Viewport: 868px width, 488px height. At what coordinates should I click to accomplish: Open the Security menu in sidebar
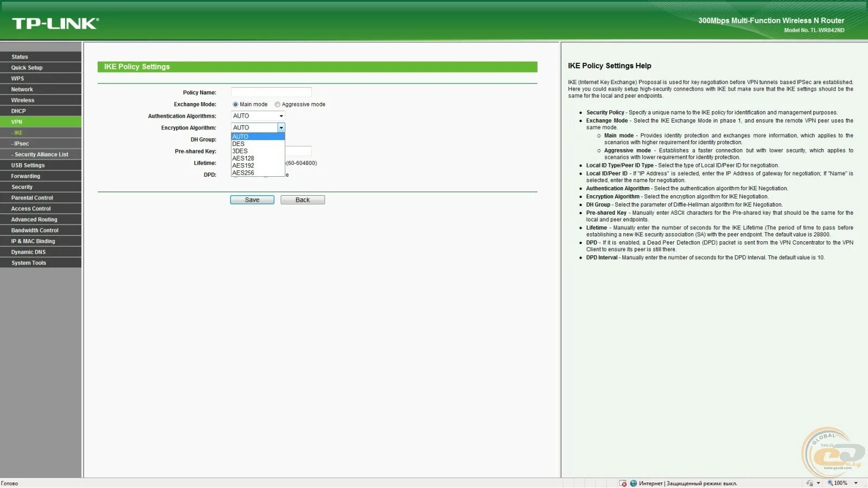coord(41,187)
